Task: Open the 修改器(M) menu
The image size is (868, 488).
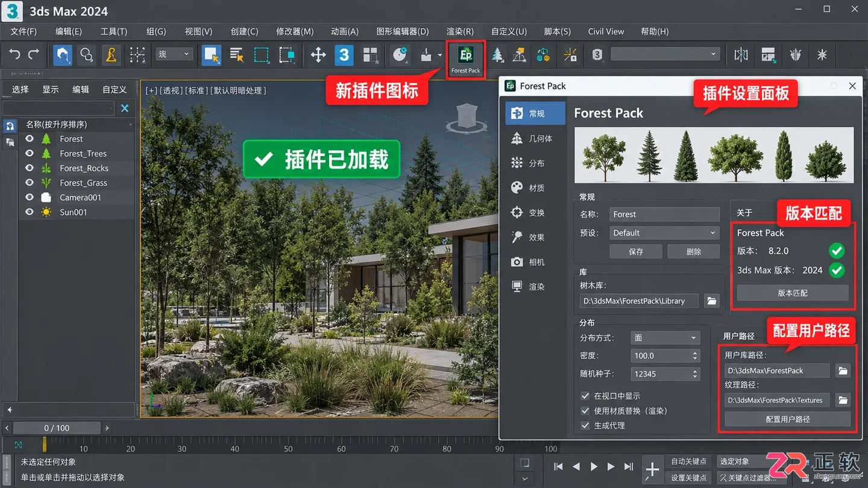Action: 295,31
